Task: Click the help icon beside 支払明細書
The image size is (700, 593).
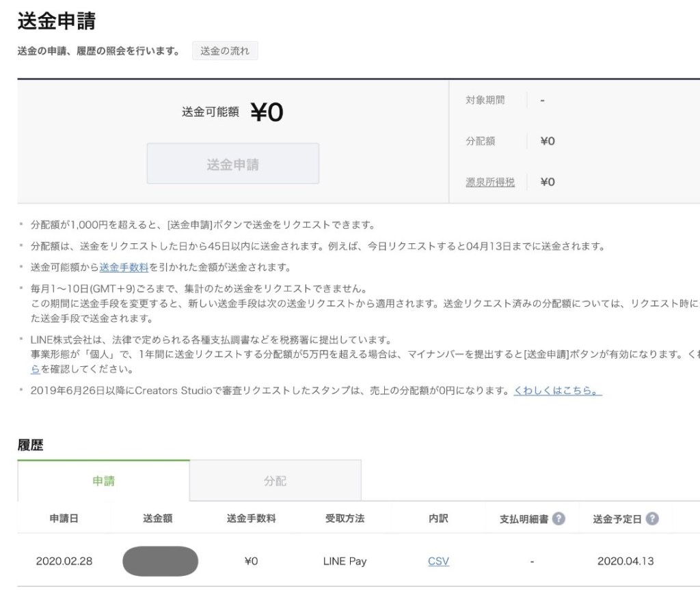Action: (558, 519)
